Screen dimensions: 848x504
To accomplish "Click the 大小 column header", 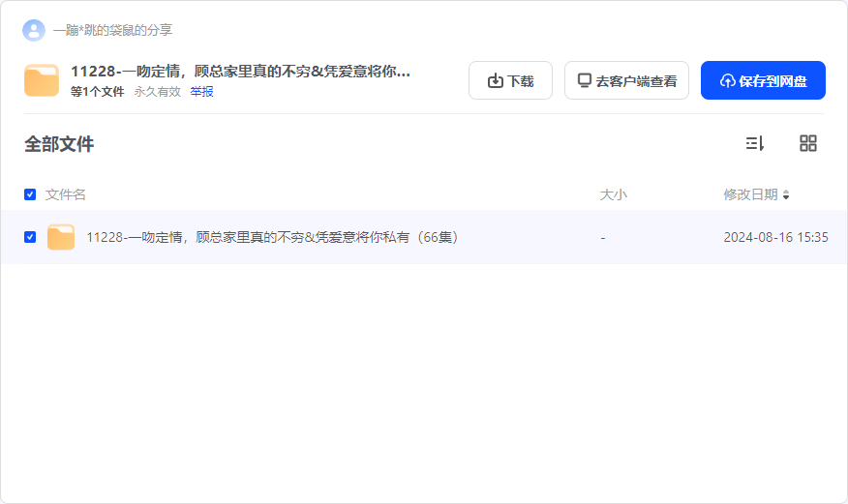I will [614, 194].
